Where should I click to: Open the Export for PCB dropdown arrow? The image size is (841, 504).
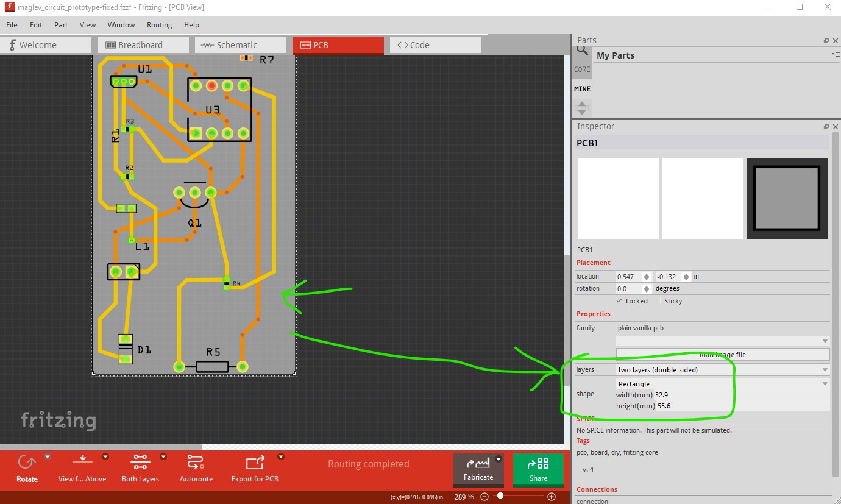(281, 456)
